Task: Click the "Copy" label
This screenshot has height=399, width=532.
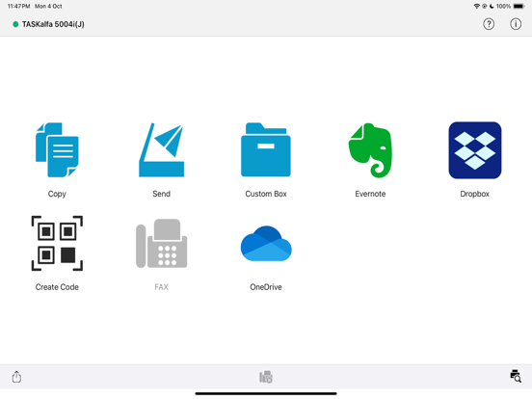Action: (x=57, y=194)
